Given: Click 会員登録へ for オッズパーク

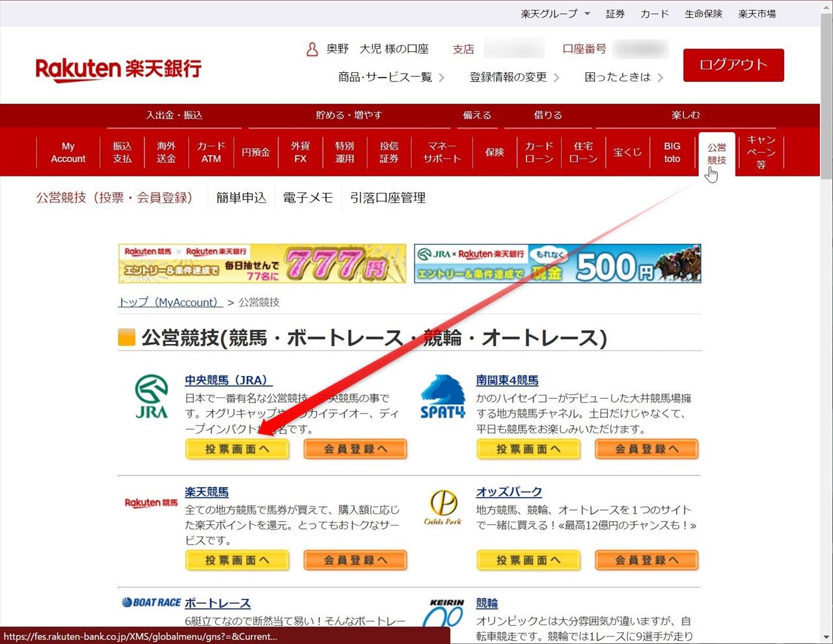Looking at the screenshot, I should (647, 560).
